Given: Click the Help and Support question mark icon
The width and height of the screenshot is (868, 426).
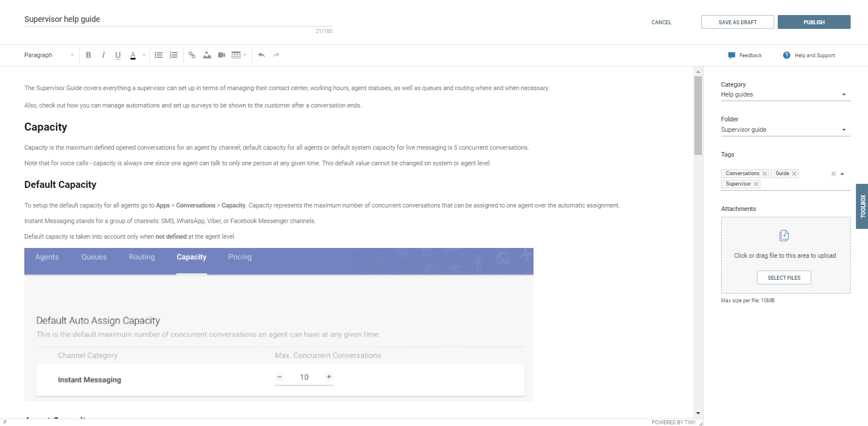Looking at the screenshot, I should pos(786,55).
